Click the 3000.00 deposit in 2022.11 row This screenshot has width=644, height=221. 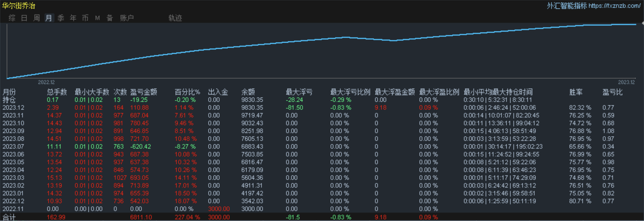coord(219,209)
